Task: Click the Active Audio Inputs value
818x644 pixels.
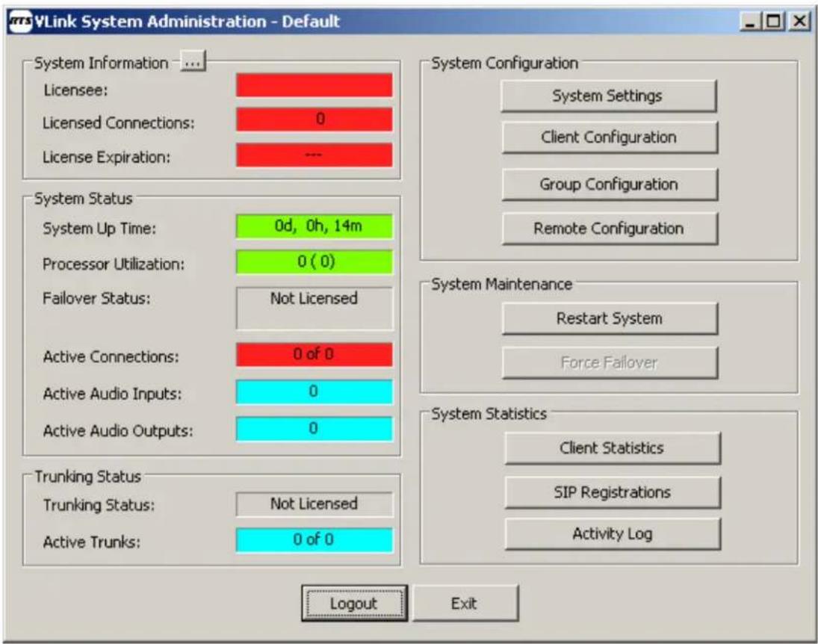Action: click(314, 392)
